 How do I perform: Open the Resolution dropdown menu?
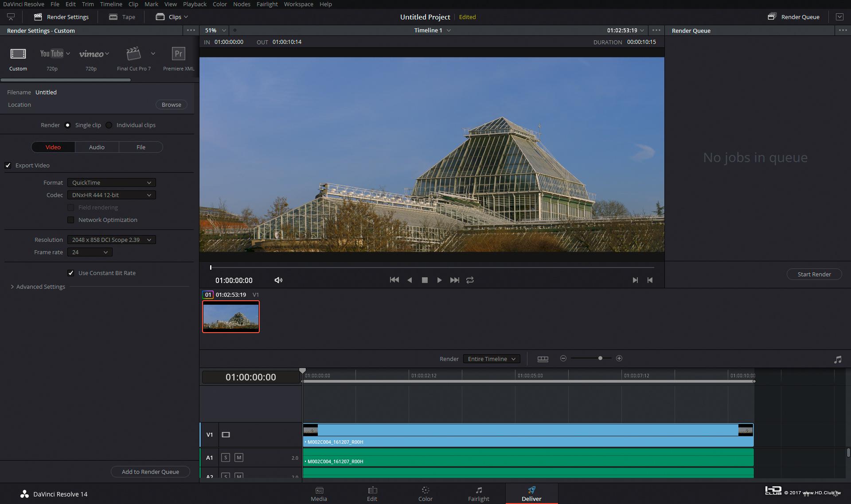[110, 240]
